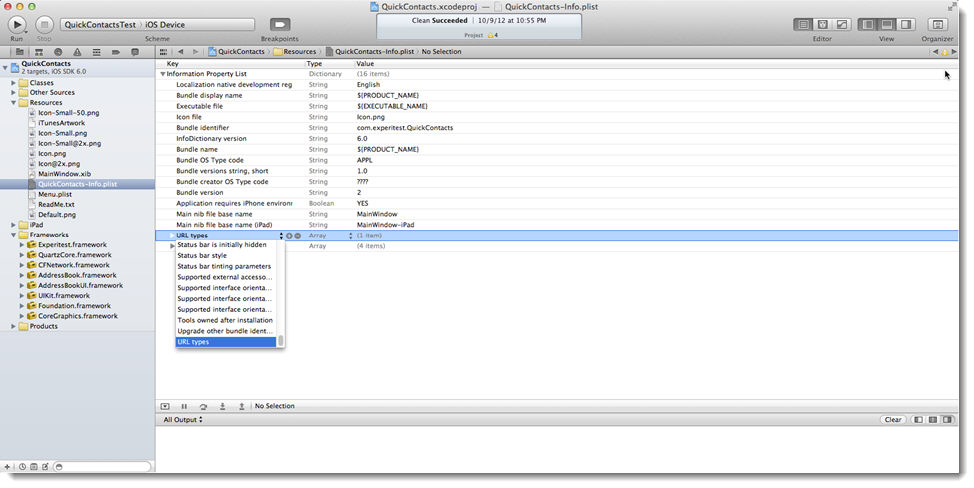
Task: Open the All Output dropdown
Action: [183, 420]
